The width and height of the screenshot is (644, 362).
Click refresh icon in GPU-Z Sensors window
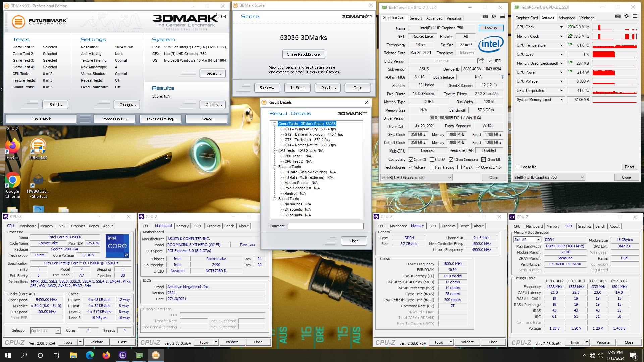point(626,16)
